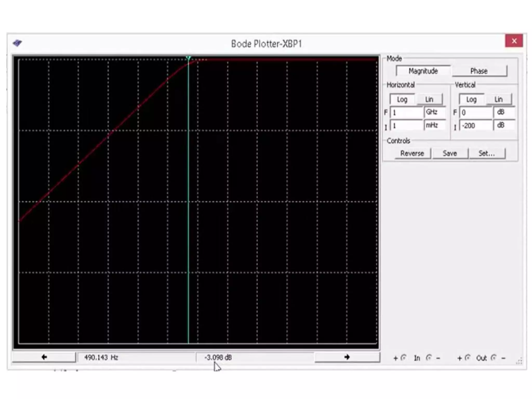
Task: Click the Bode Plotter window icon
Action: coord(17,43)
